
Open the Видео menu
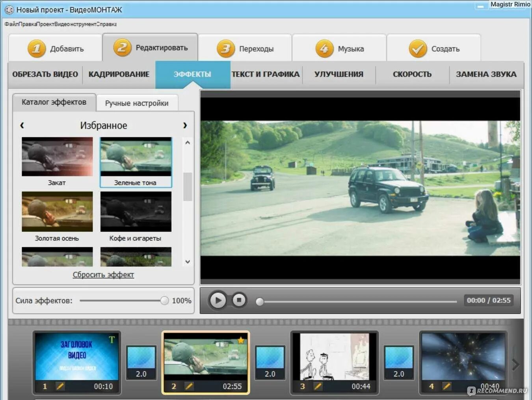click(x=62, y=24)
